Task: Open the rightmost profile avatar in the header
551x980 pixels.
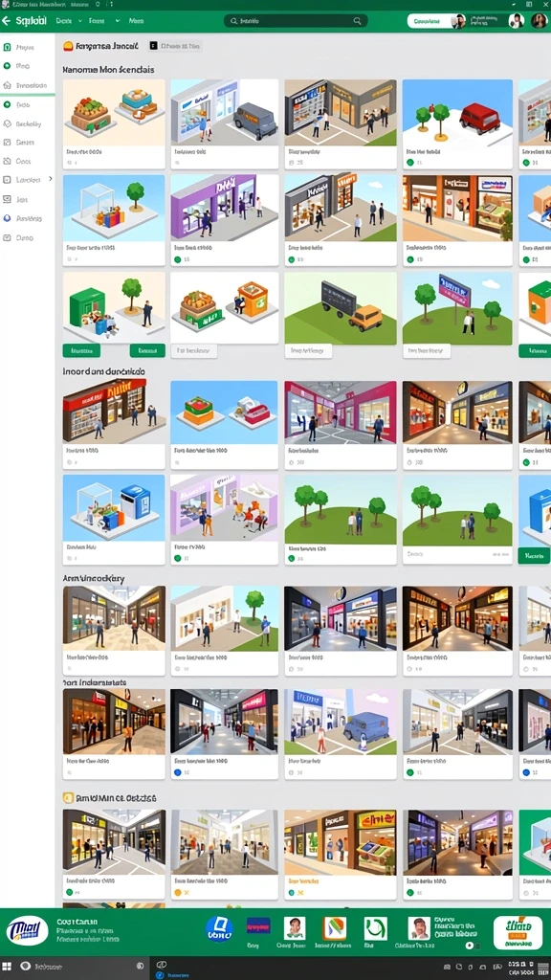Action: 540,21
